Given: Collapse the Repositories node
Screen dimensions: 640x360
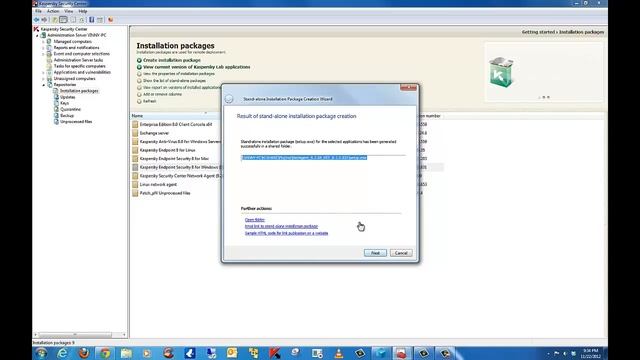Looking at the screenshot, I should pos(43,85).
